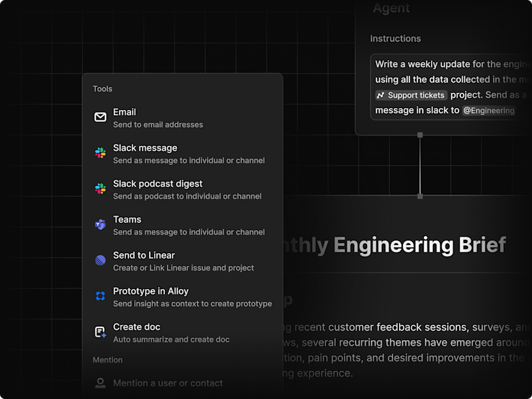
Task: Click 'Create or Link Linear issue and project' text
Action: [184, 268]
